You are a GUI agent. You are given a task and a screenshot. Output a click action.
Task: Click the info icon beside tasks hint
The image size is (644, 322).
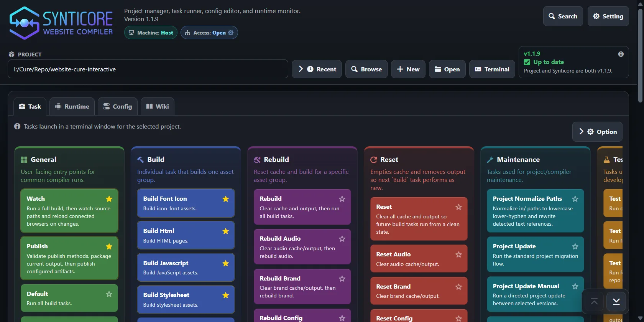pyautogui.click(x=17, y=126)
